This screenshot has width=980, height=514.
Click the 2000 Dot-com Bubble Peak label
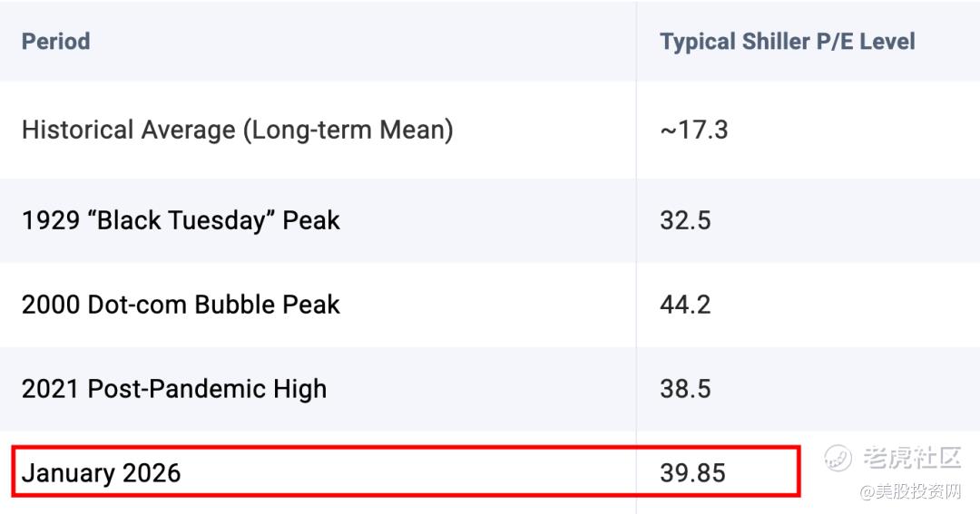point(181,305)
